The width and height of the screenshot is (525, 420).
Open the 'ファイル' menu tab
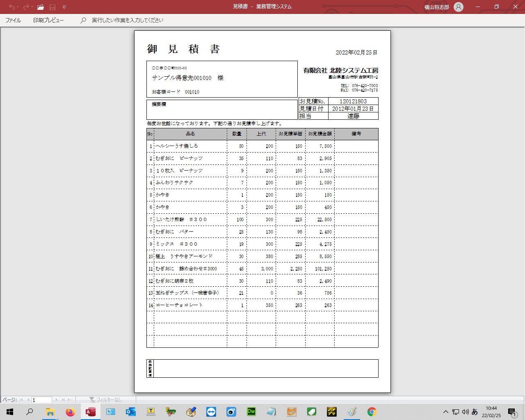[x=13, y=20]
